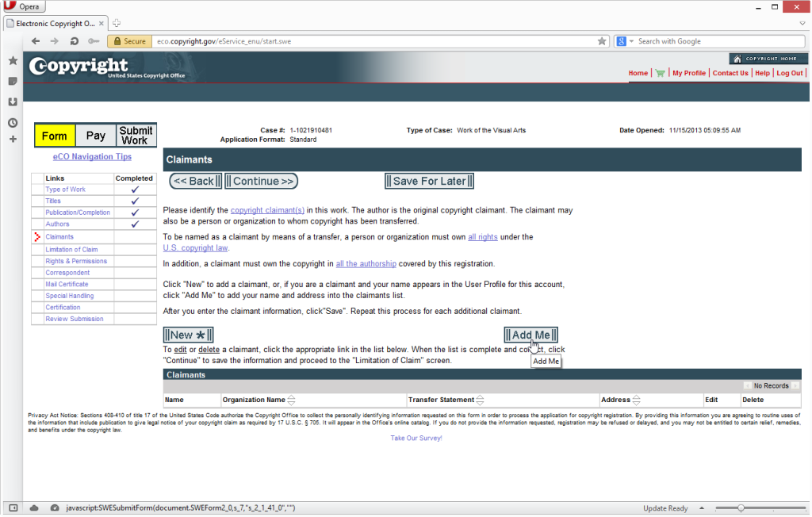The height and width of the screenshot is (517, 812).
Task: Click the key password icon in toolbar
Action: (94, 41)
